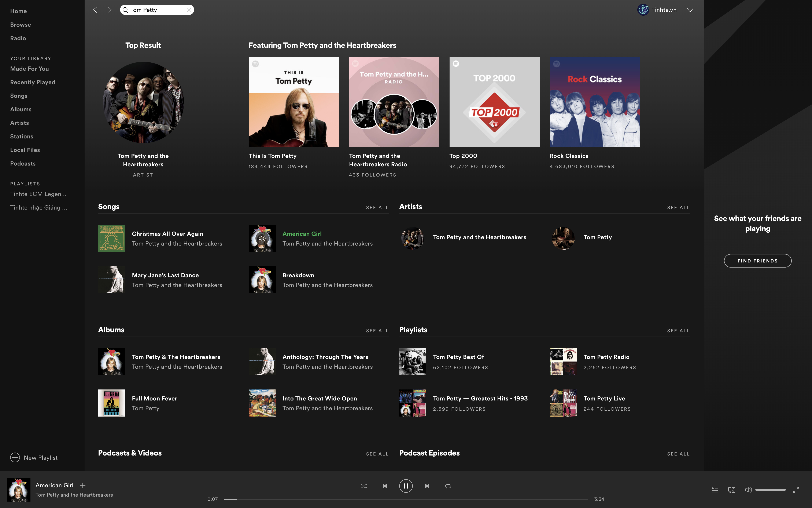Clear the Tom Petty search text
The width and height of the screenshot is (812, 508).
[189, 10]
